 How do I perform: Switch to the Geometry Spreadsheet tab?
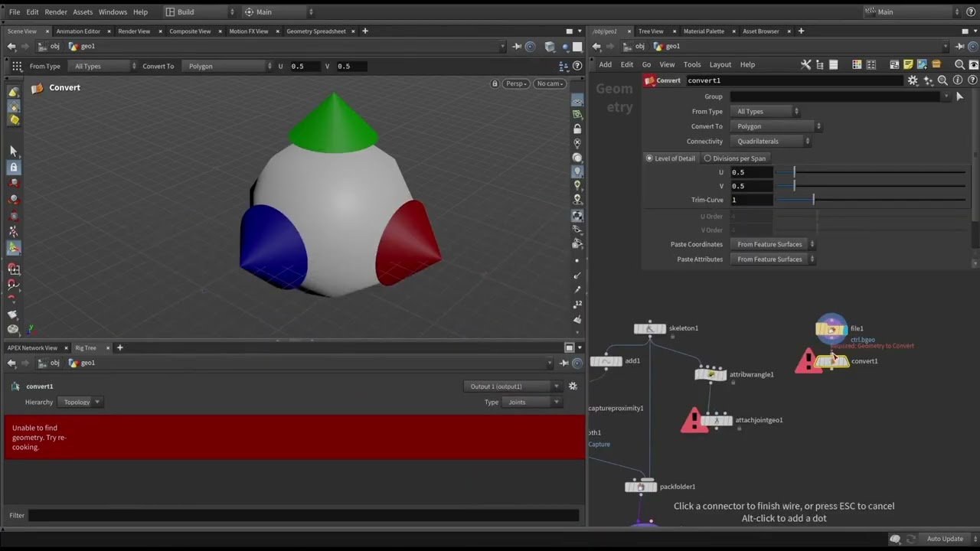point(316,31)
